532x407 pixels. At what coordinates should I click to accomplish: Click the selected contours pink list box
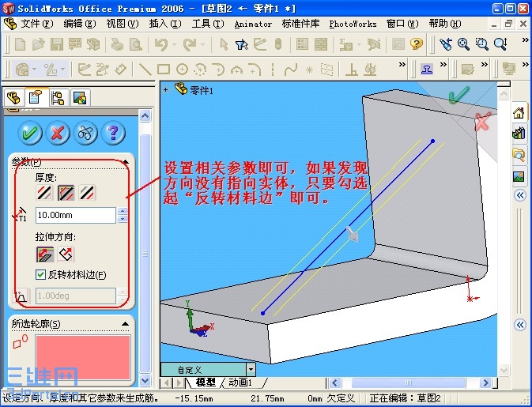83,357
